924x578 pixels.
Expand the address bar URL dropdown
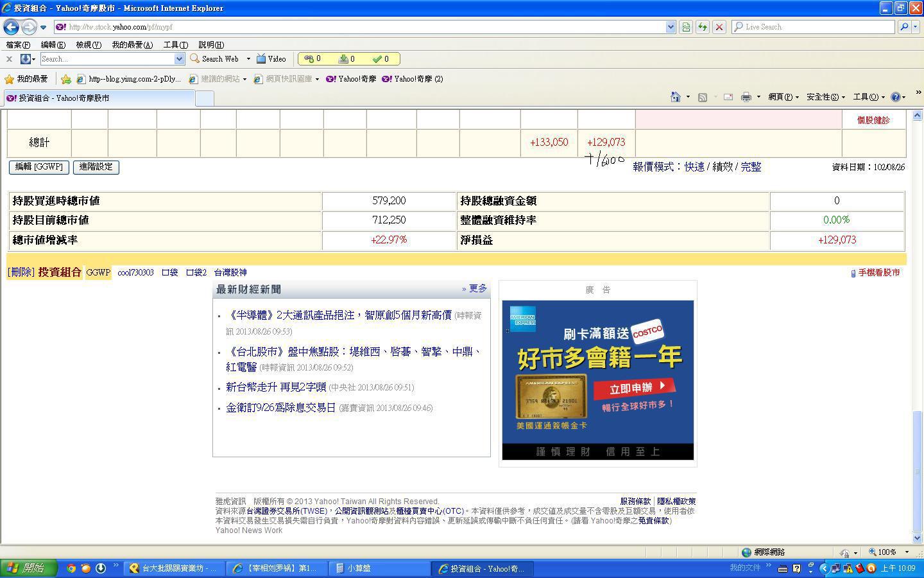(671, 27)
